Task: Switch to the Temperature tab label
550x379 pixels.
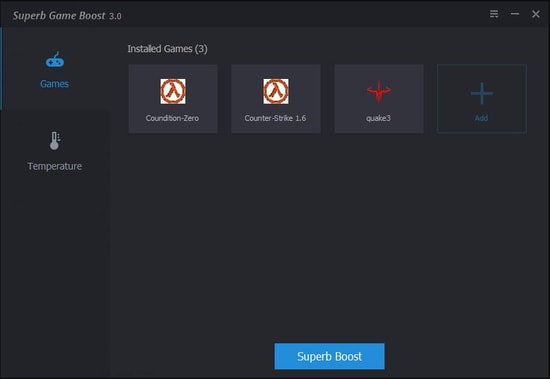Action: pos(55,166)
